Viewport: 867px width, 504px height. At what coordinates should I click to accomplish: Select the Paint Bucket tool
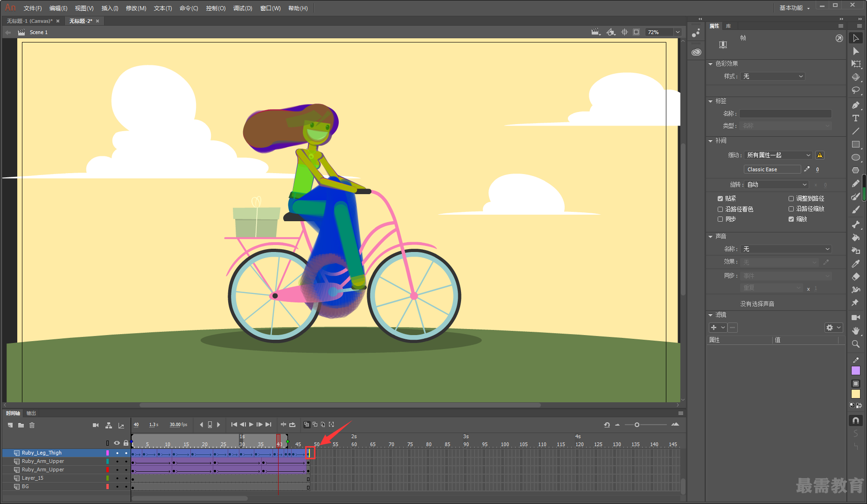tap(856, 238)
